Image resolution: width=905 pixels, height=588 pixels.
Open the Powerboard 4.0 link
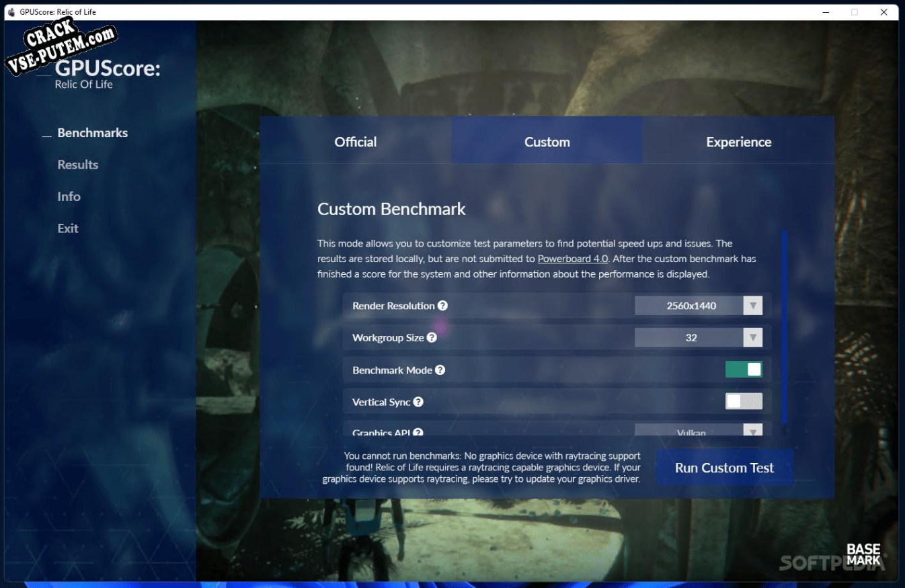[574, 259]
